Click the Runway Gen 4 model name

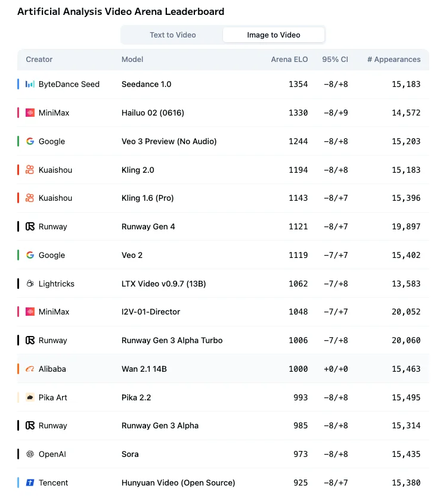point(148,226)
